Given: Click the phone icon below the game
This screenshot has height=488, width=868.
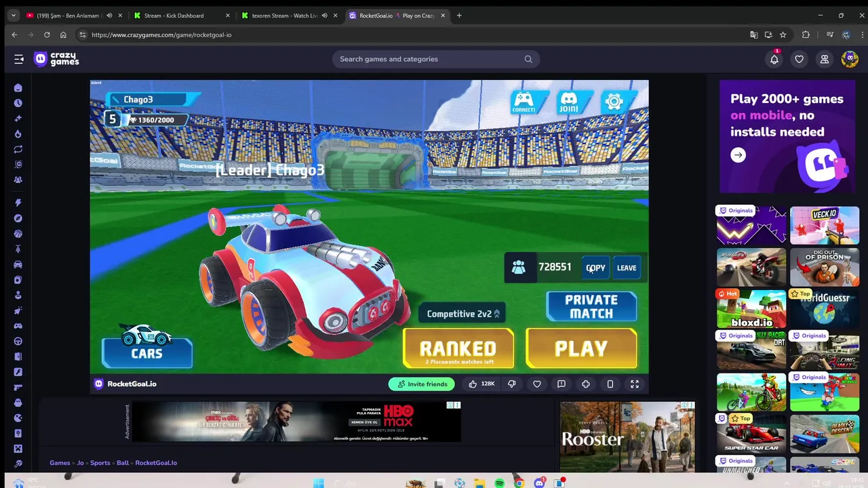Looking at the screenshot, I should [610, 384].
